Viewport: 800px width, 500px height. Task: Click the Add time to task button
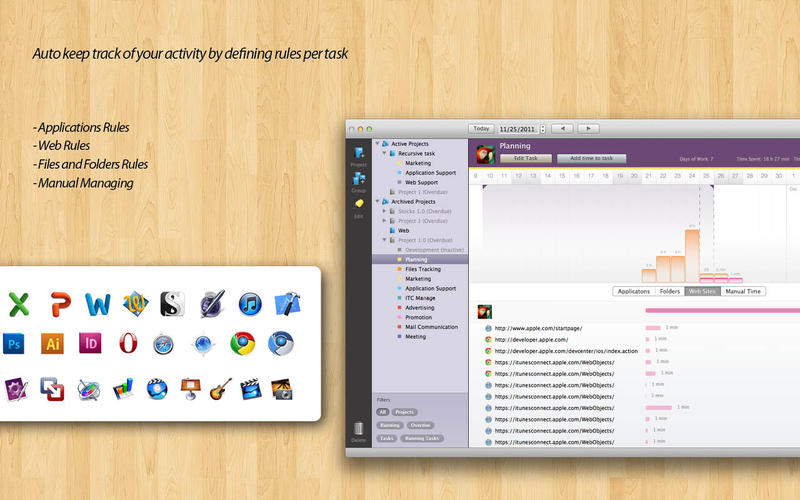pyautogui.click(x=591, y=158)
